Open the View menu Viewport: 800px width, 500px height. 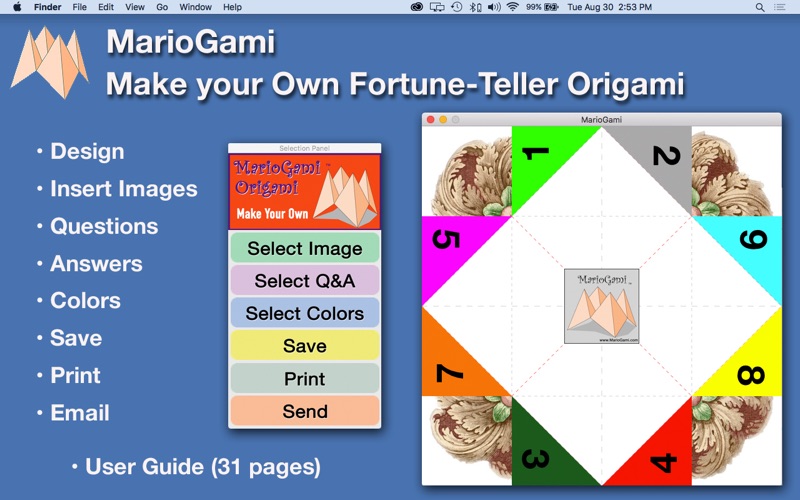tap(135, 7)
